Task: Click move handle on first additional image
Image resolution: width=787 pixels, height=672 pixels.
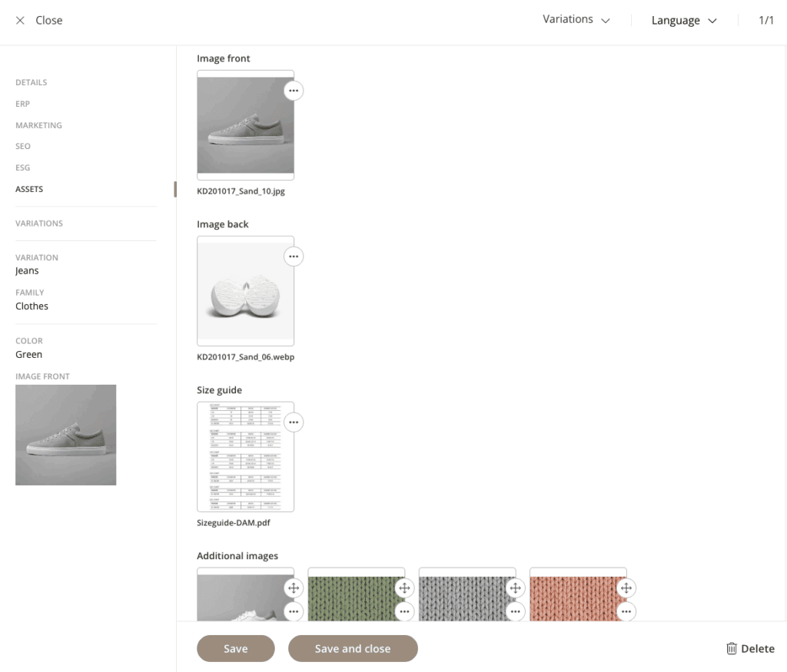Action: point(294,588)
